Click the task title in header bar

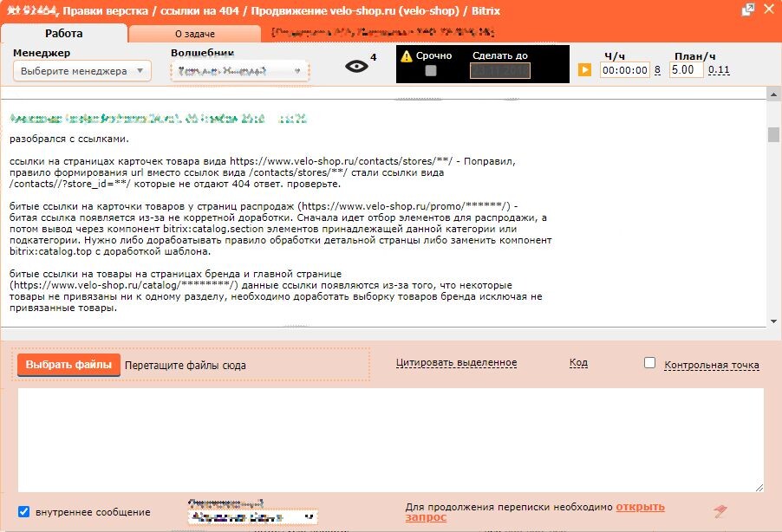[253, 10]
